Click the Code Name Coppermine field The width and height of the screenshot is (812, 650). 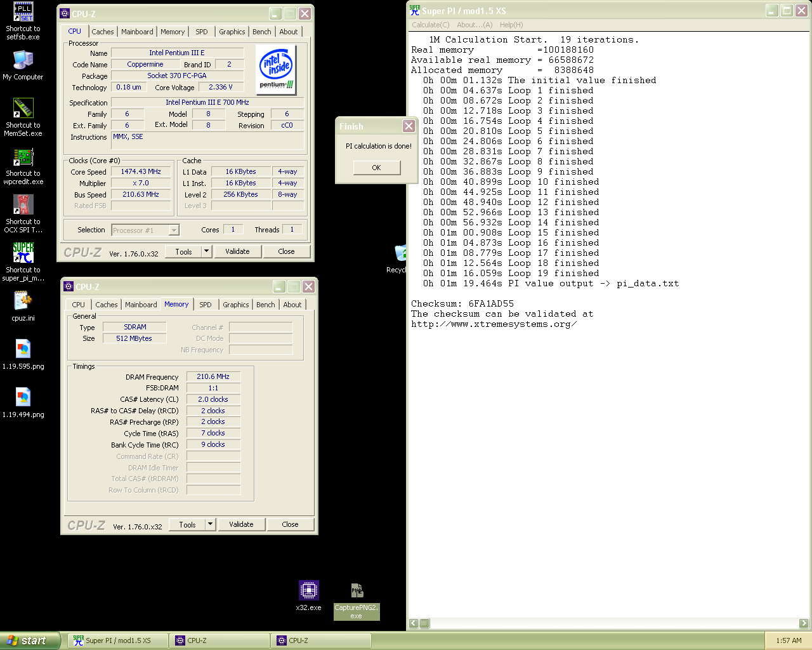[145, 65]
